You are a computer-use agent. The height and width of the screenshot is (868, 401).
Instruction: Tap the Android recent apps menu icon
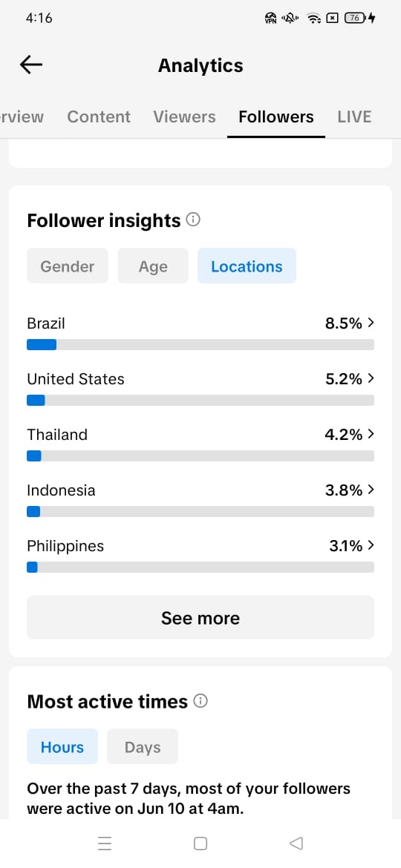(105, 843)
